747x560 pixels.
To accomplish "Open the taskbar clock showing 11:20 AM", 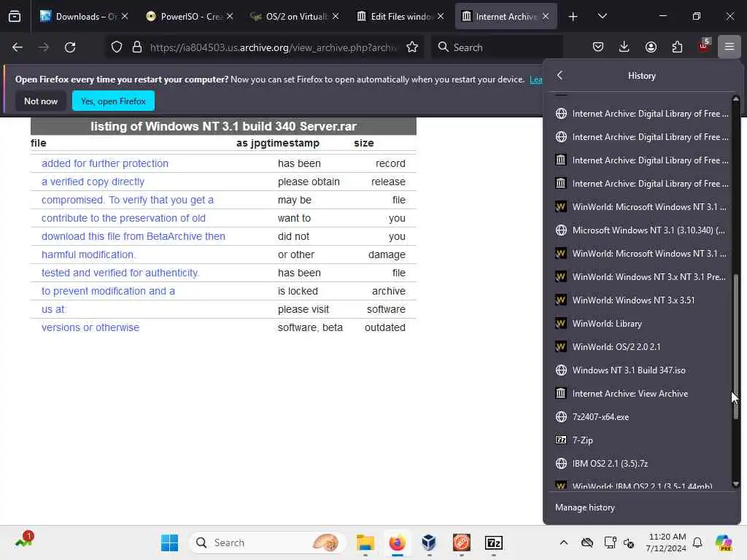I will click(665, 542).
